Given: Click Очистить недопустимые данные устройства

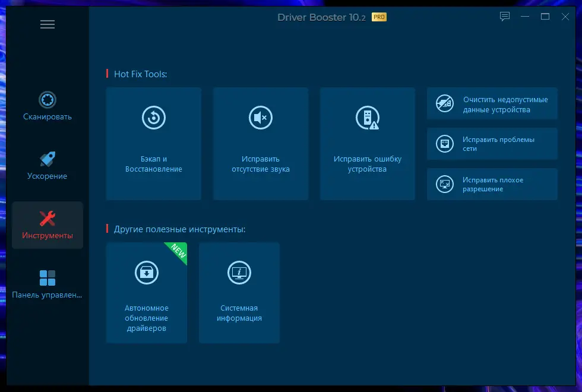Looking at the screenshot, I should coord(492,103).
